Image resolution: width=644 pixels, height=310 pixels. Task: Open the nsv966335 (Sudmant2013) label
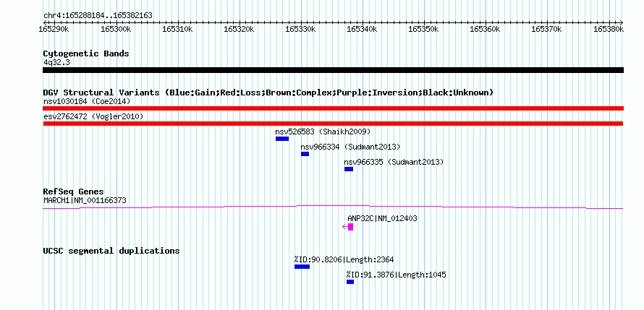coord(394,163)
